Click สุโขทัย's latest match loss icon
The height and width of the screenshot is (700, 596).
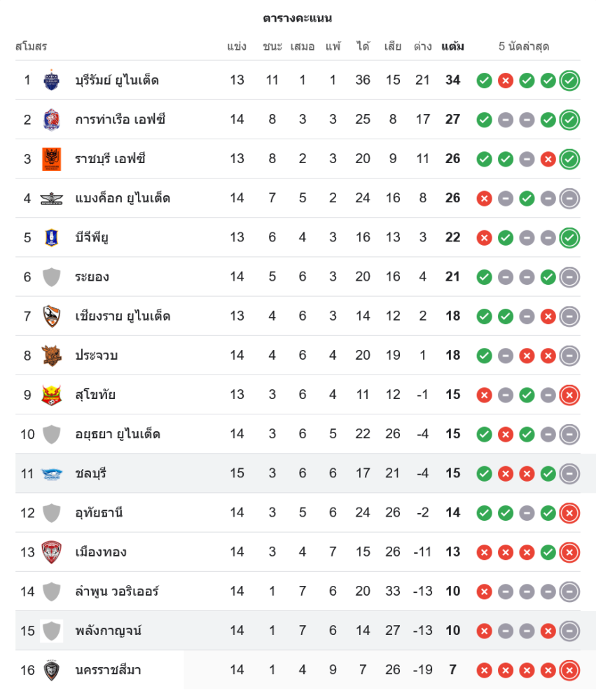click(569, 395)
